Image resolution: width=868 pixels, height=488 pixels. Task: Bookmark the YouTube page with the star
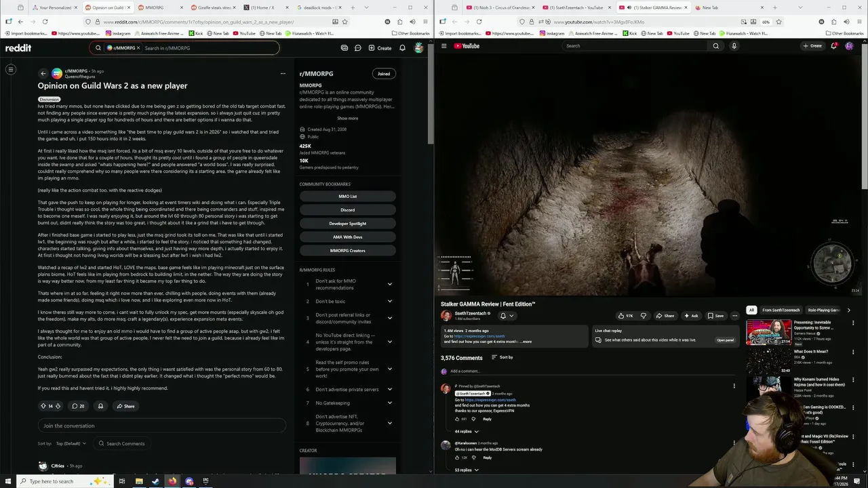778,22
